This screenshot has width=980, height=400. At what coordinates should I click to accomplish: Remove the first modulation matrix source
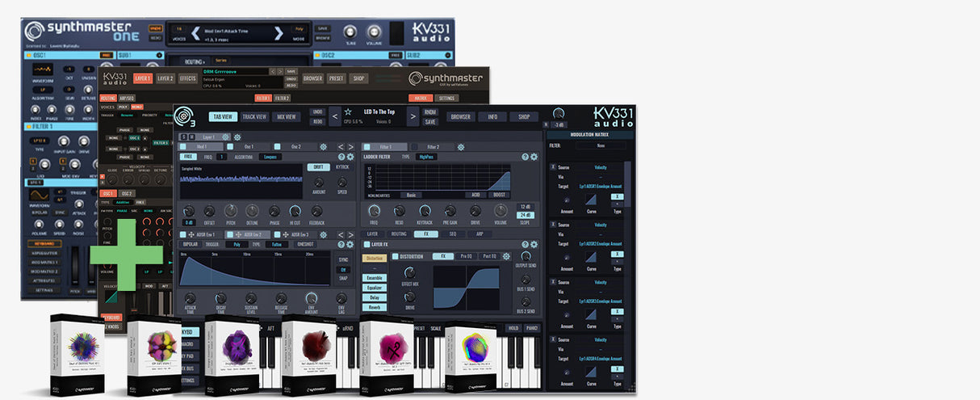552,166
